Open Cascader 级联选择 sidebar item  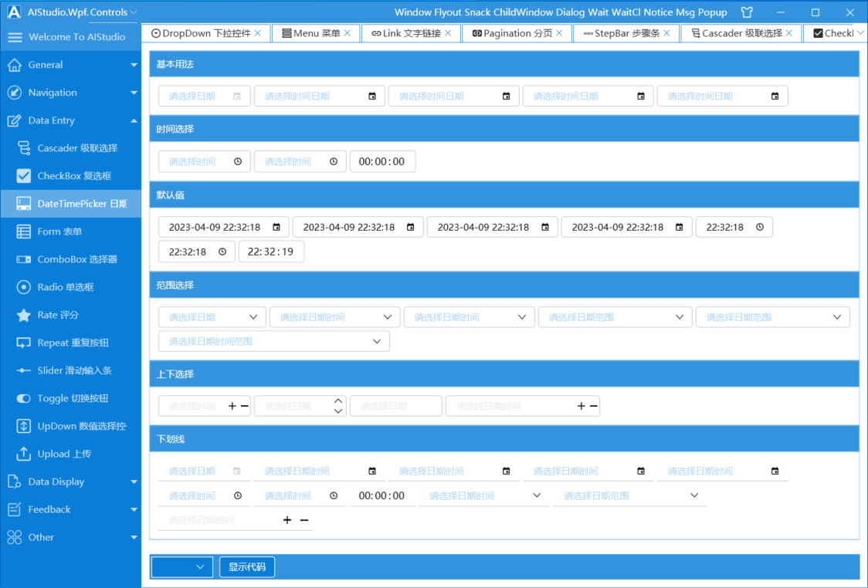tap(71, 148)
